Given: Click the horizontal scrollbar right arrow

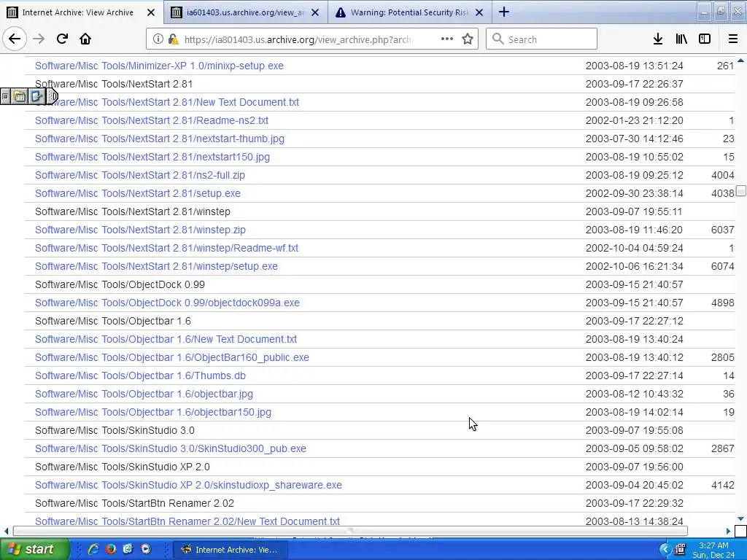Looking at the screenshot, I should [729, 531].
